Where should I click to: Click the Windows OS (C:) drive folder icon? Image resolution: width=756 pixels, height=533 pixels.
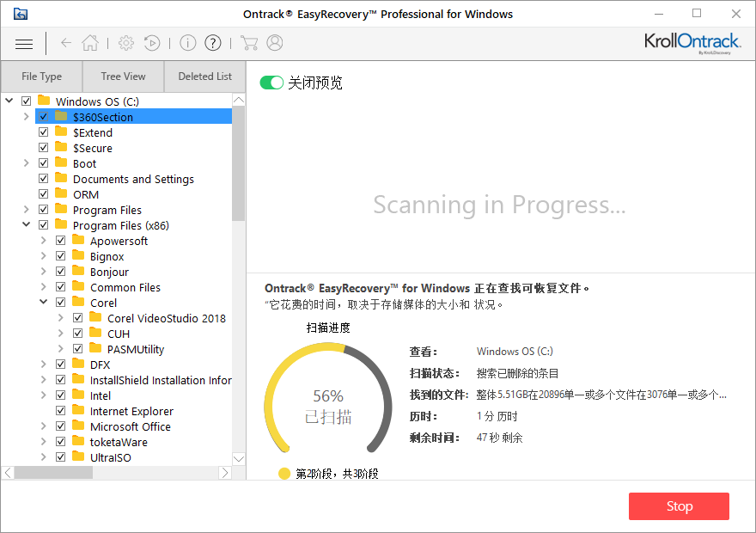(44, 101)
